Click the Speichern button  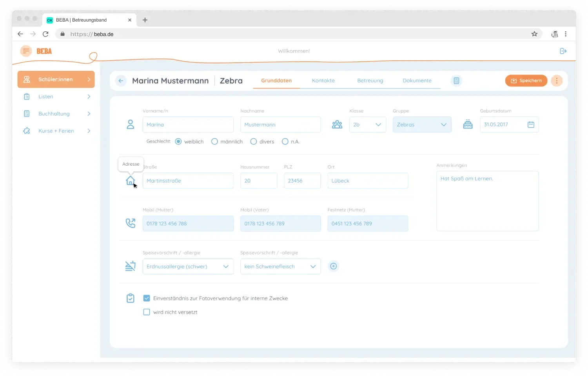(526, 81)
